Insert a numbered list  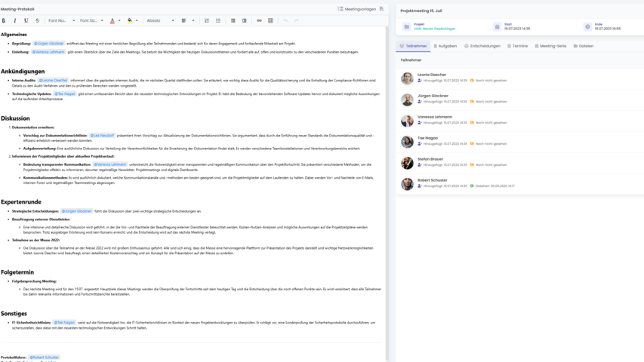tap(206, 20)
